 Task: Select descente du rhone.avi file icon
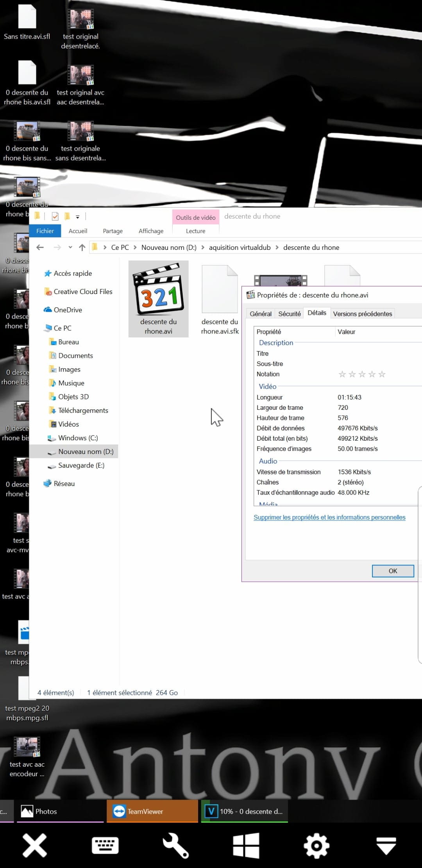click(x=159, y=289)
